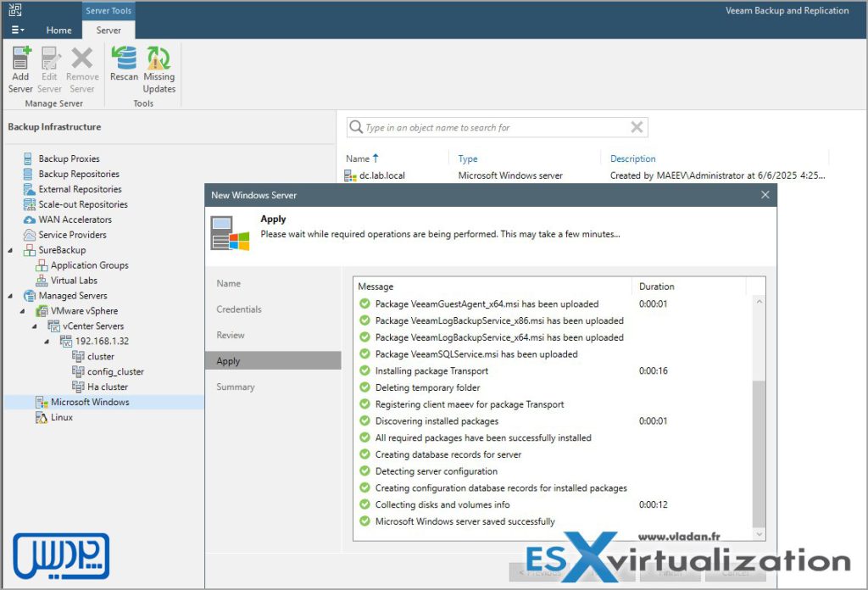Collapse the vCenter Servers tree node
This screenshot has width=868, height=590.
pos(36,326)
